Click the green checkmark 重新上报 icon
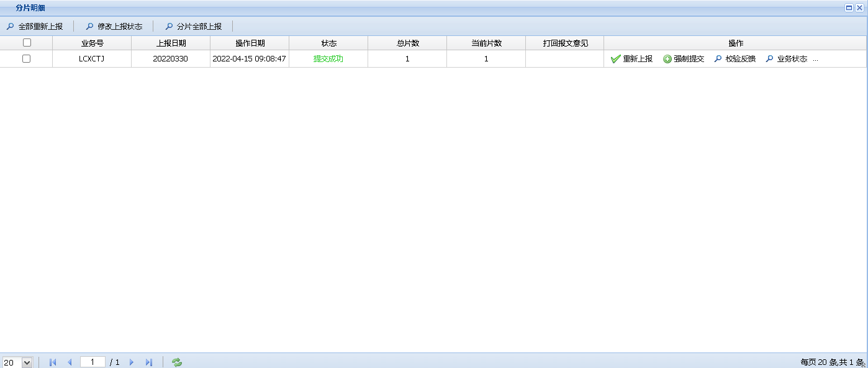Image resolution: width=868 pixels, height=368 pixels. (615, 59)
